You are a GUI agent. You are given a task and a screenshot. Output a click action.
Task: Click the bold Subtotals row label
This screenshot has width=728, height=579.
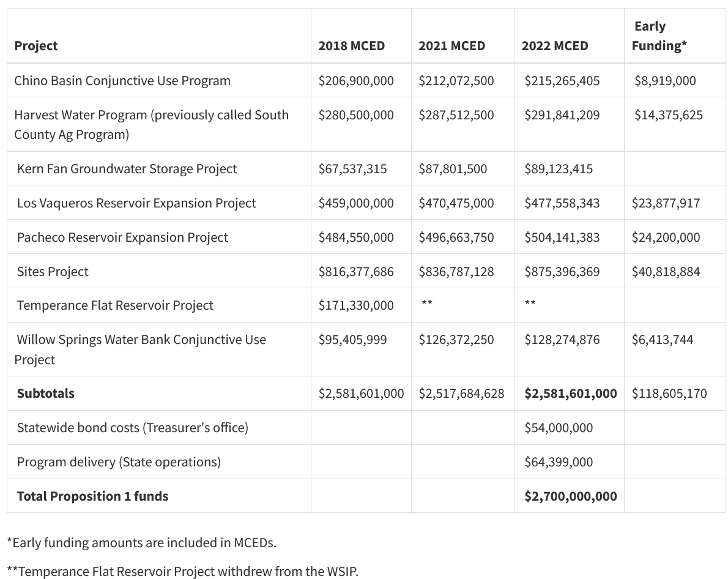click(x=45, y=393)
